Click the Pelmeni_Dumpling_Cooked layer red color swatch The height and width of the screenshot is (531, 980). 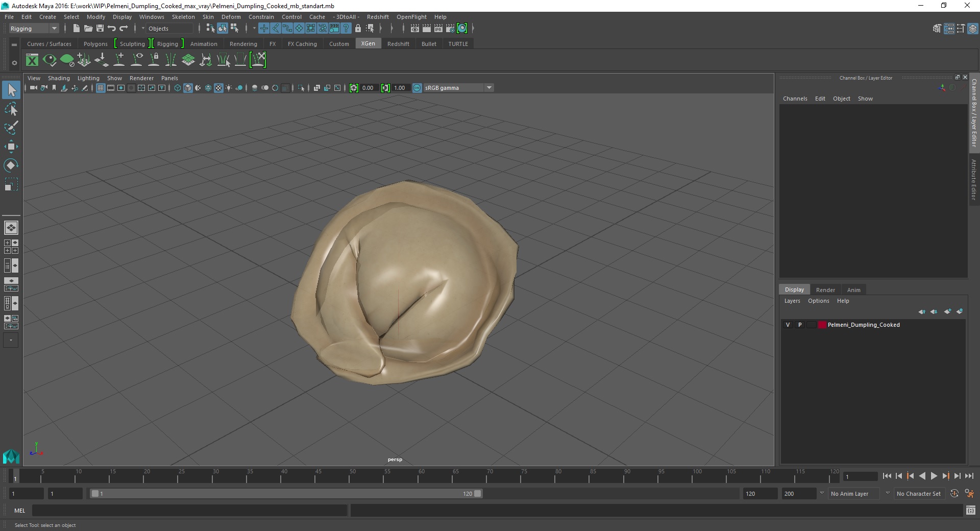(822, 325)
